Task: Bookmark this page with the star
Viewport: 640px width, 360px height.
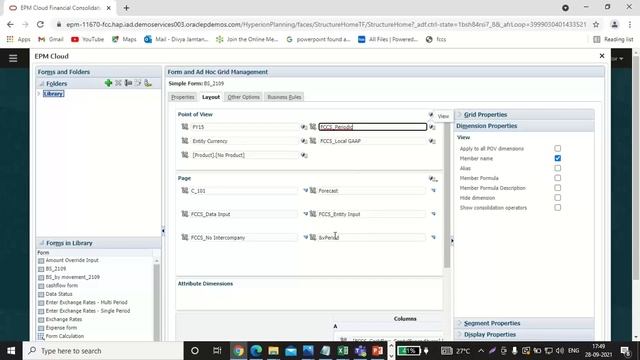Action: point(596,24)
